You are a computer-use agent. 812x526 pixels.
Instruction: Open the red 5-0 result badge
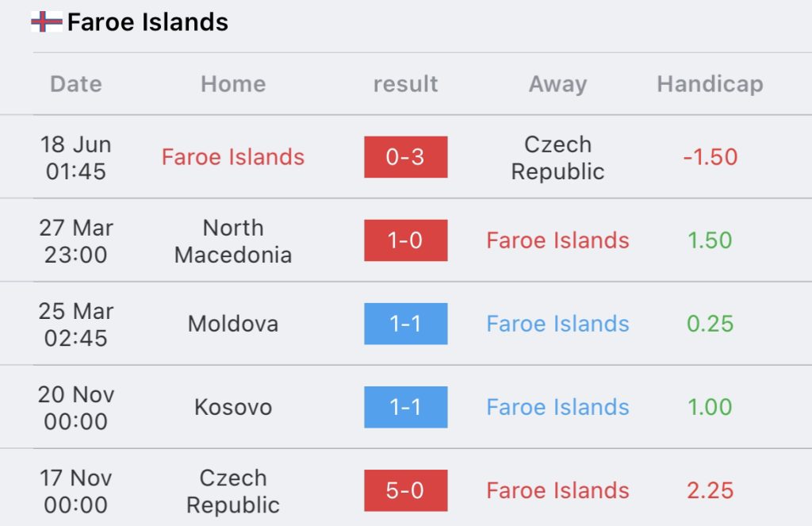(x=405, y=491)
